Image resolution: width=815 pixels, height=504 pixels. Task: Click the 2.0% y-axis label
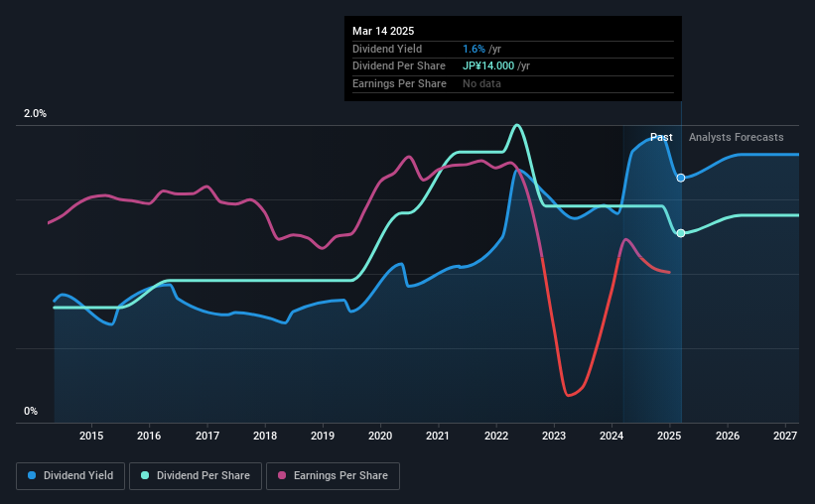point(35,113)
